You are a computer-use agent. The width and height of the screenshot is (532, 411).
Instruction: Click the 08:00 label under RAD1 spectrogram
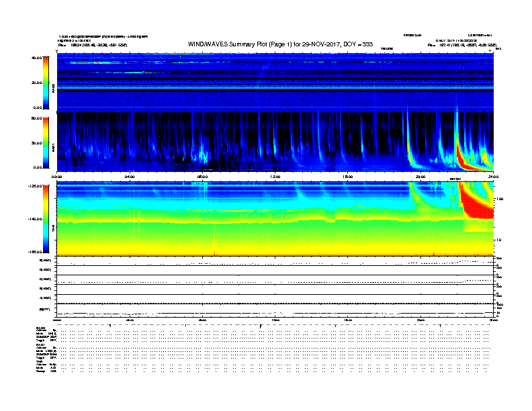pos(202,177)
